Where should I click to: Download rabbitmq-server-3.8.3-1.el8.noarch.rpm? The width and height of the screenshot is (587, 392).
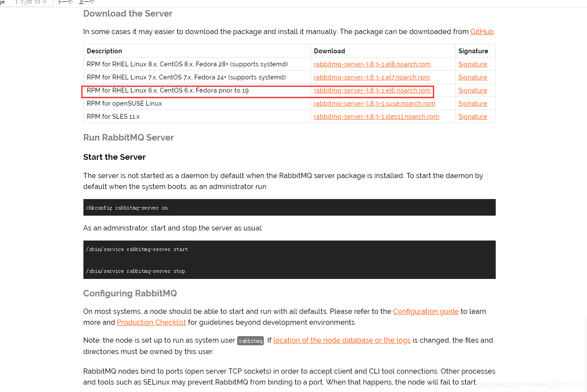point(372,64)
